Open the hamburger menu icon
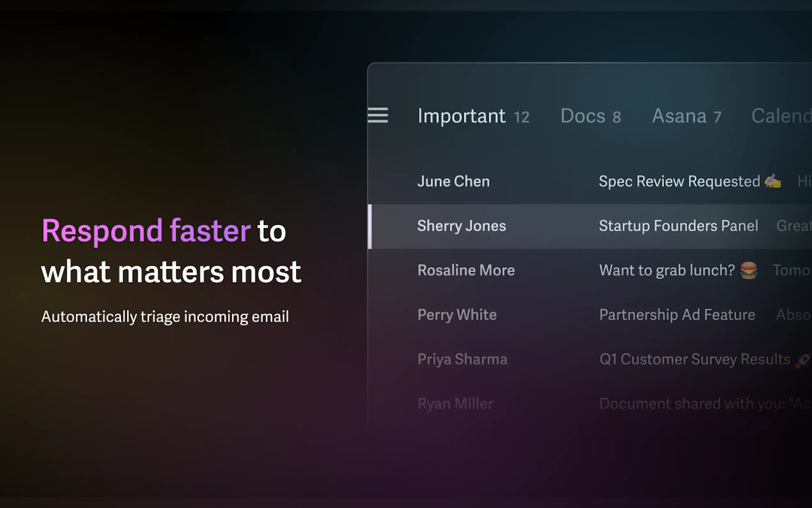Viewport: 812px width, 508px height. 378,115
